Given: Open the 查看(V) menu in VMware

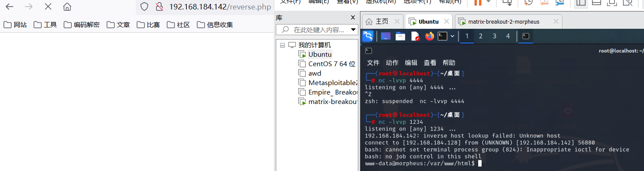Looking at the screenshot, I should pos(348,2).
